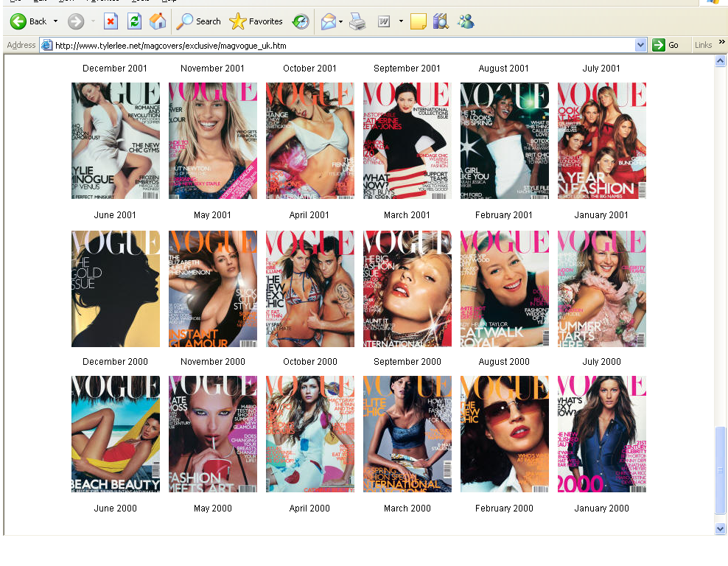
Task: Go to the Home page
Action: pyautogui.click(x=158, y=21)
